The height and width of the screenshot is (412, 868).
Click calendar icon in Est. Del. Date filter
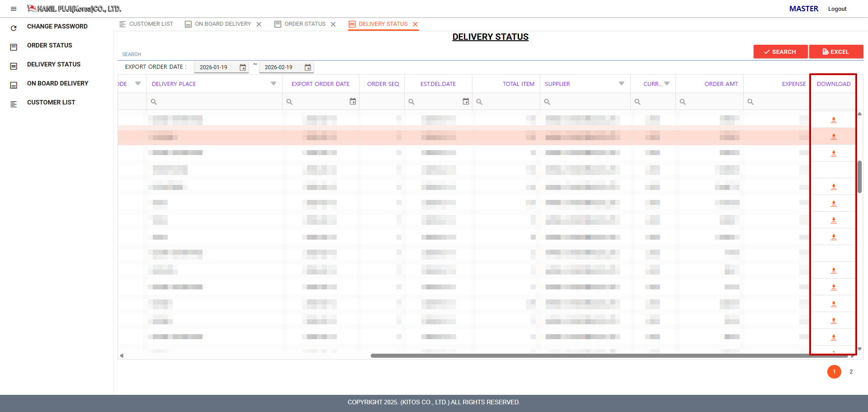click(466, 102)
